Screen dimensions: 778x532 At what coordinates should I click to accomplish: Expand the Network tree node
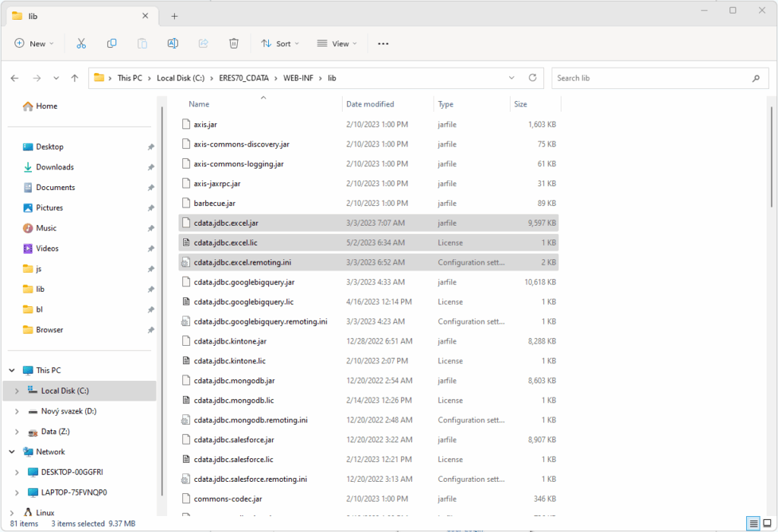pyautogui.click(x=11, y=451)
